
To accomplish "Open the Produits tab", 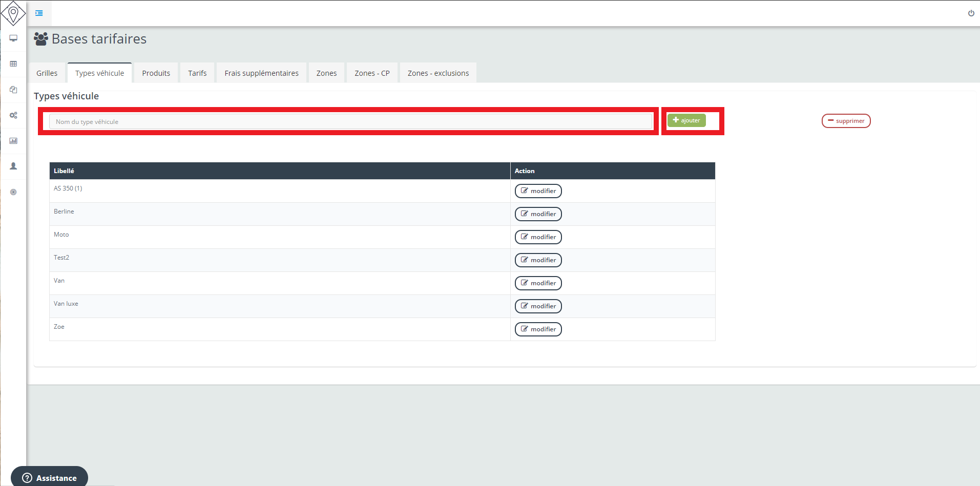I will click(x=156, y=73).
